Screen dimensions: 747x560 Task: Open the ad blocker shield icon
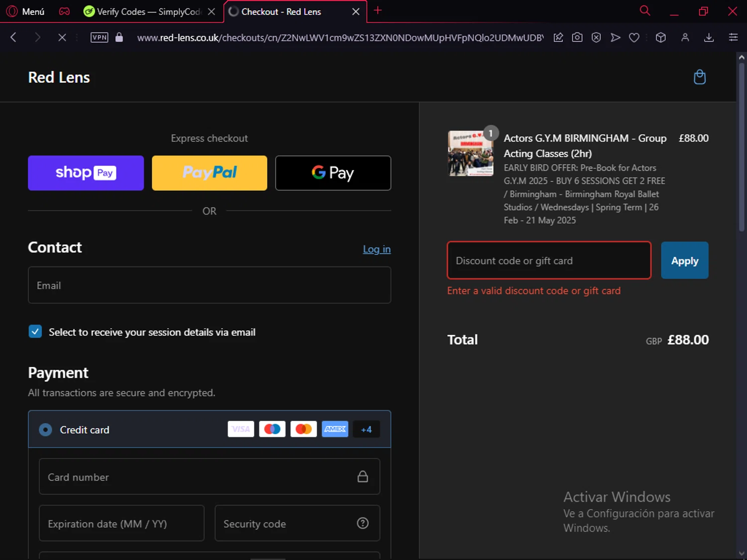(x=596, y=37)
